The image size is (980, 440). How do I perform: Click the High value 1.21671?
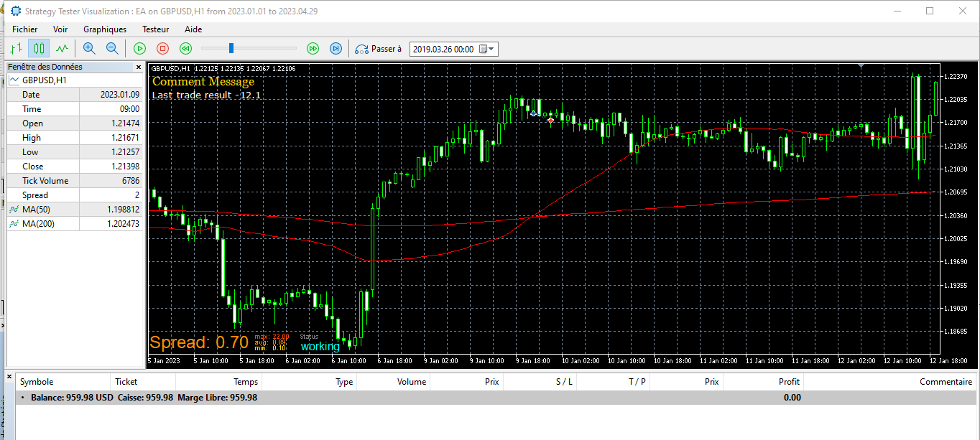point(125,138)
